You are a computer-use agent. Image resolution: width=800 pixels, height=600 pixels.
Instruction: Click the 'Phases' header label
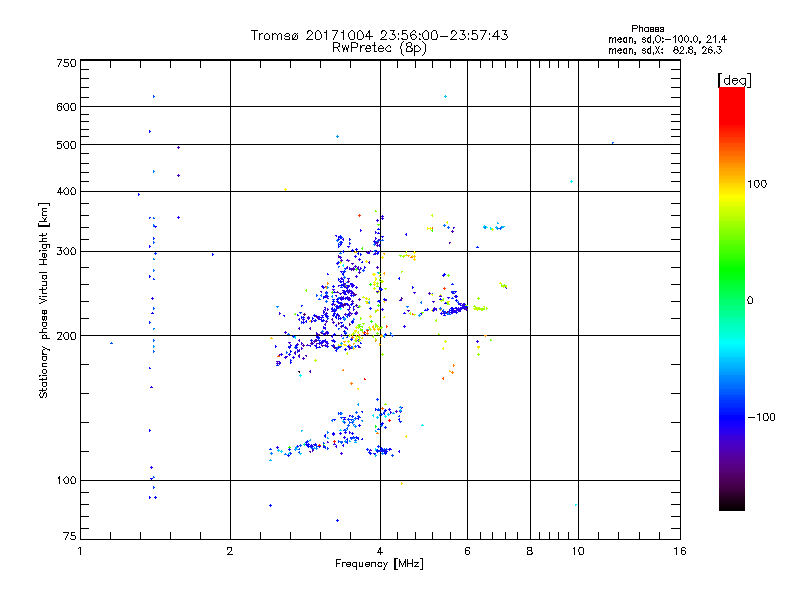pyautogui.click(x=647, y=29)
